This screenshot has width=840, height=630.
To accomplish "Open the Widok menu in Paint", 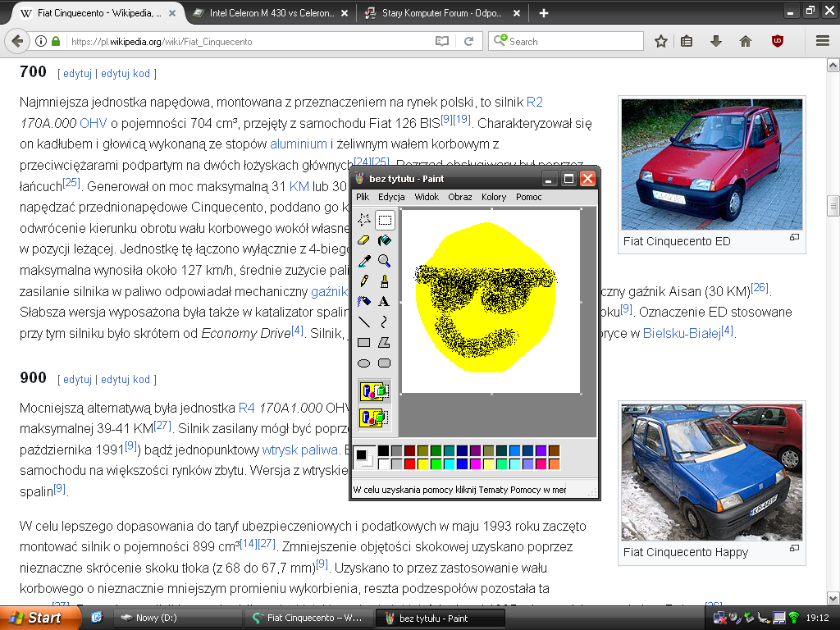I will pos(427,197).
